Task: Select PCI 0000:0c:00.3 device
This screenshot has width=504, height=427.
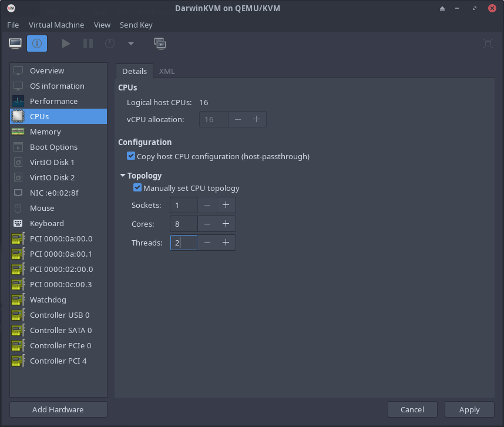Action: point(59,284)
